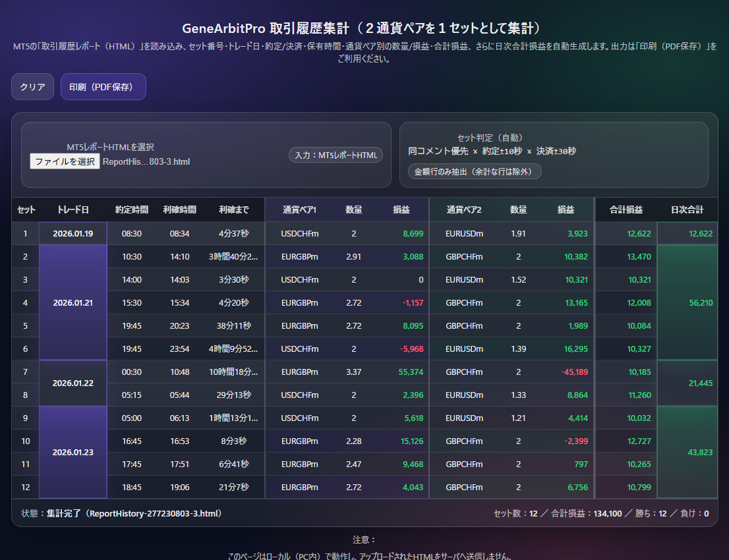Click the 利確まで column header
This screenshot has height=560, width=729.
coord(234,210)
